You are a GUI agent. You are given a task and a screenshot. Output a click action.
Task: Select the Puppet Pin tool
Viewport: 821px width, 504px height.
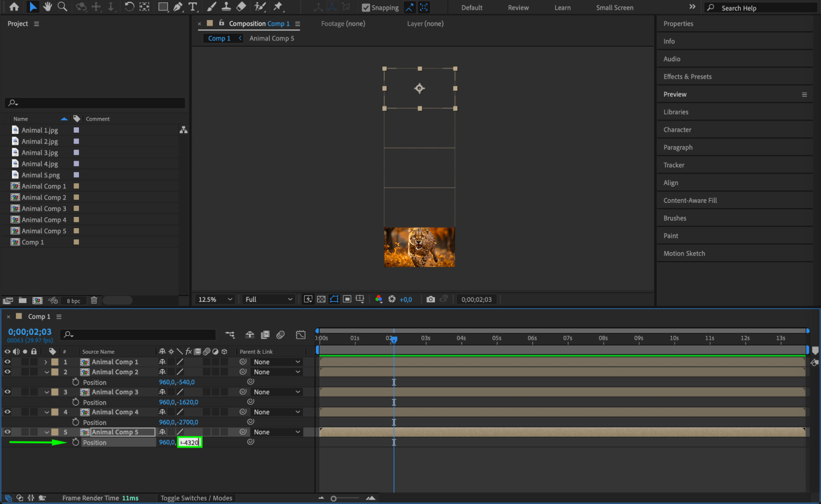pyautogui.click(x=278, y=7)
